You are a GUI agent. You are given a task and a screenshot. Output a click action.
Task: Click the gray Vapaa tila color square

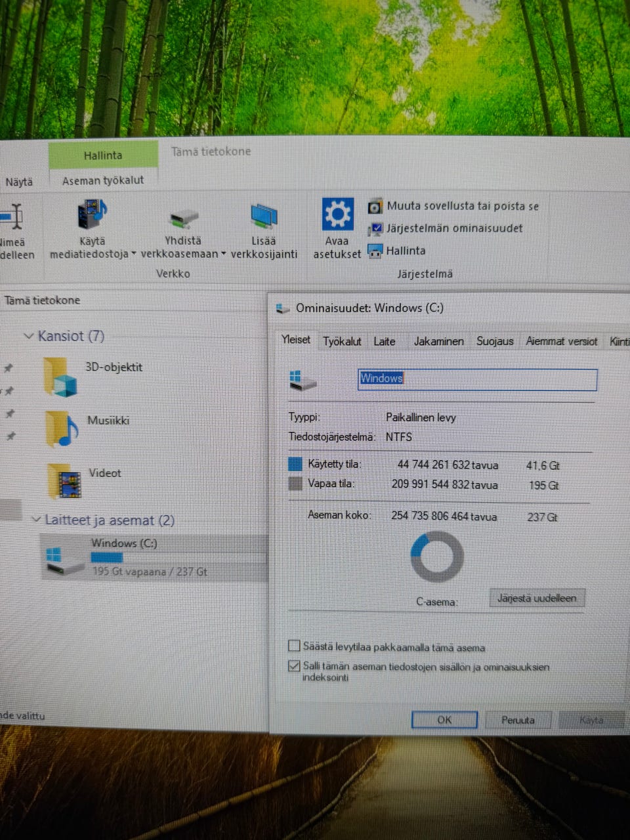click(295, 484)
